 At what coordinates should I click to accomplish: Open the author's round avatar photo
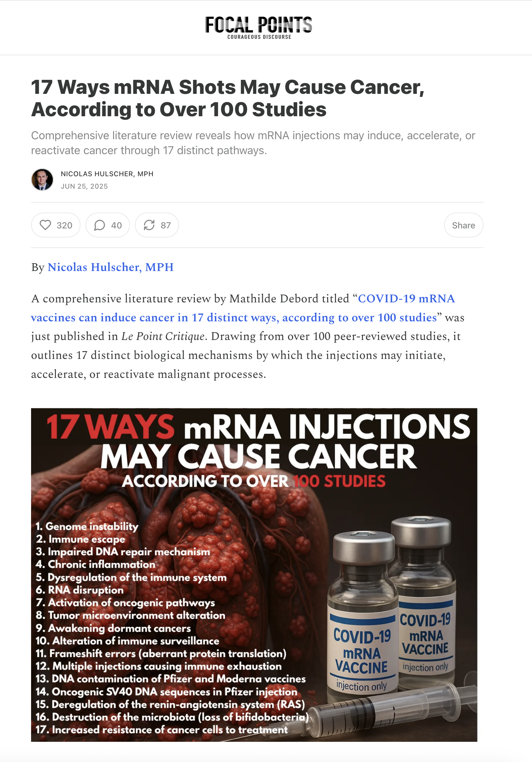click(x=42, y=180)
